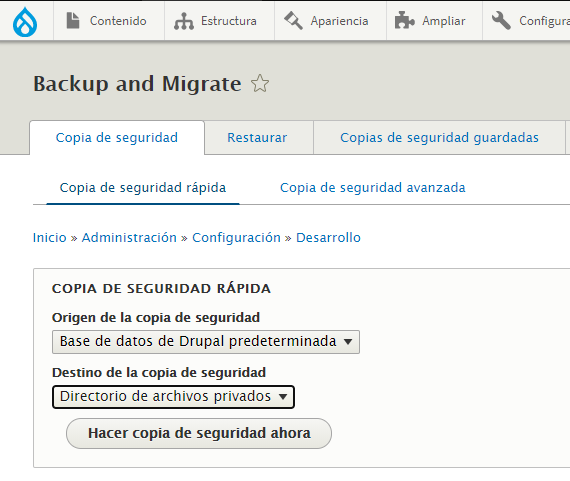This screenshot has height=481, width=570.
Task: Add Backup and Migrate to shortcuts star
Action: (x=260, y=84)
